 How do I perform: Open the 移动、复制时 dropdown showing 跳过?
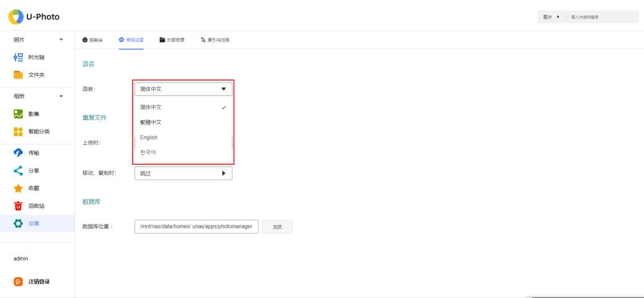click(183, 173)
